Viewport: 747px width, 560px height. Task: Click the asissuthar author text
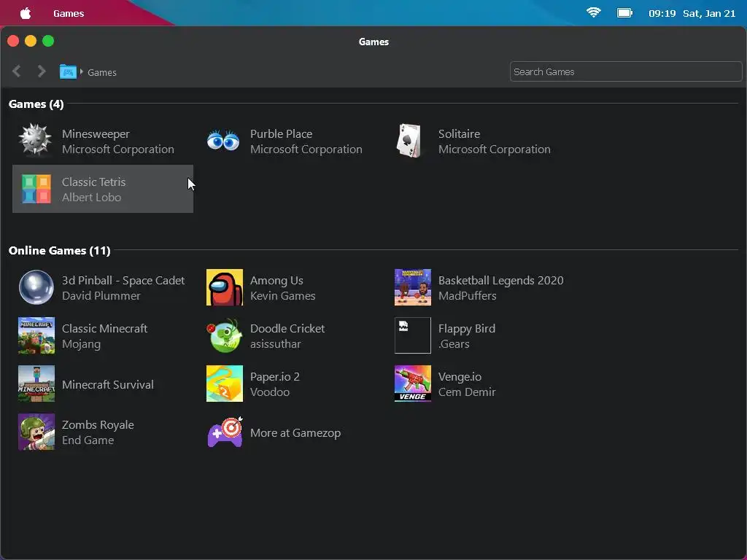(x=275, y=344)
